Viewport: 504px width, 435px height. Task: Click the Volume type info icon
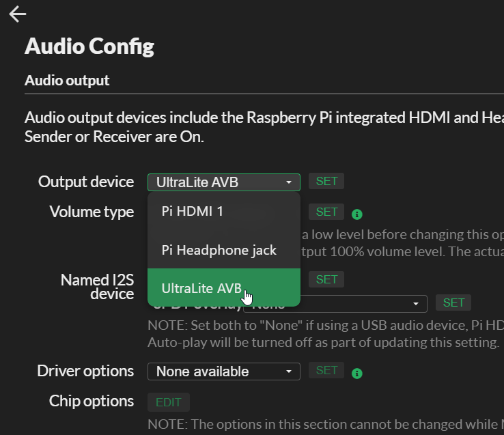pos(356,214)
